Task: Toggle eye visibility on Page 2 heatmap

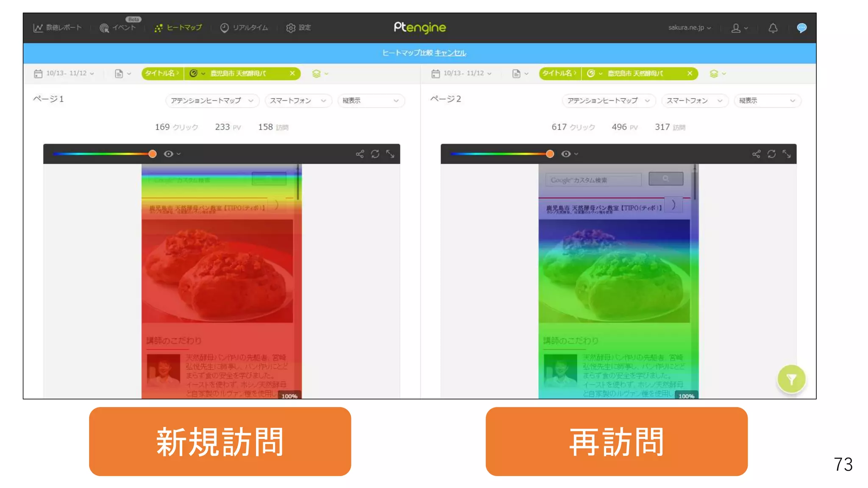Action: (566, 154)
